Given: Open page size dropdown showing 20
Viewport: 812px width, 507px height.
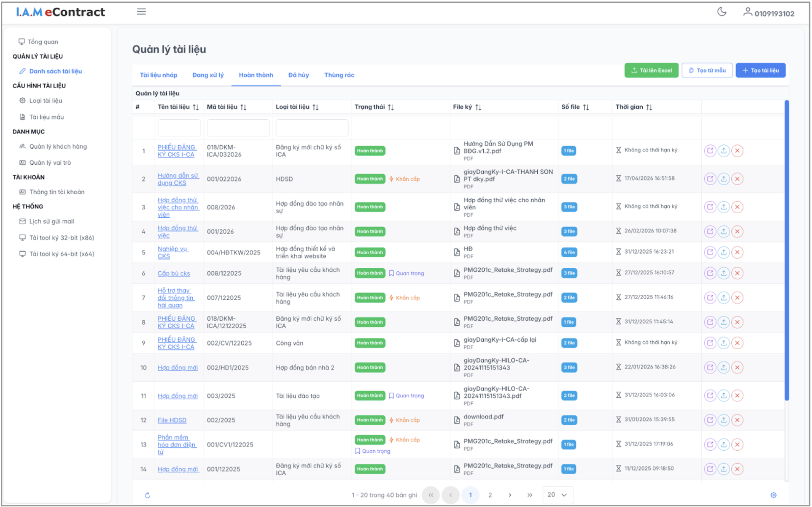Looking at the screenshot, I should pyautogui.click(x=557, y=495).
